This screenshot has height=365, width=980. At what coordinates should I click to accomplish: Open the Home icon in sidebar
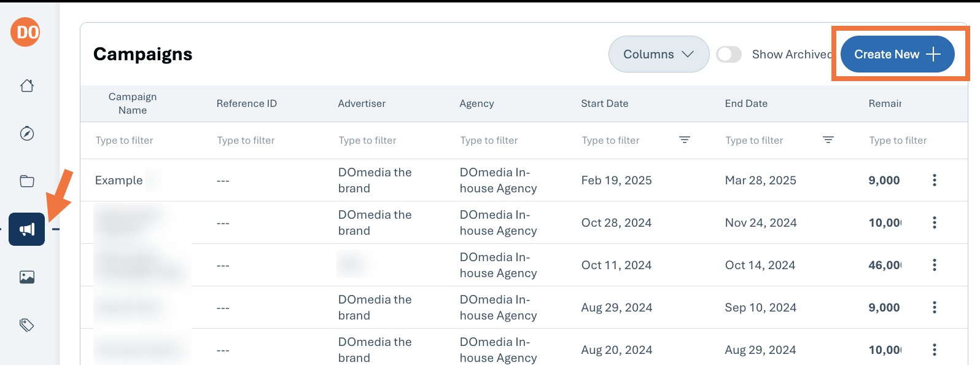click(x=27, y=85)
